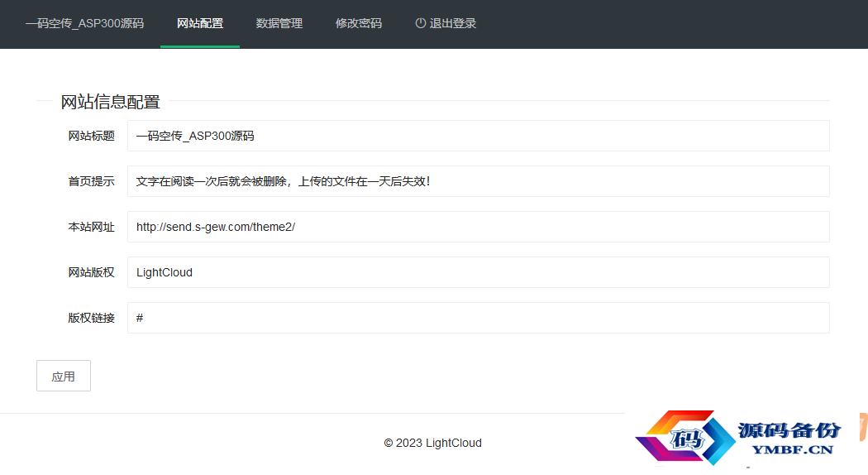Viewport: 868px width, 475px height.
Task: Go to the 修改密码 tab
Action: [358, 23]
